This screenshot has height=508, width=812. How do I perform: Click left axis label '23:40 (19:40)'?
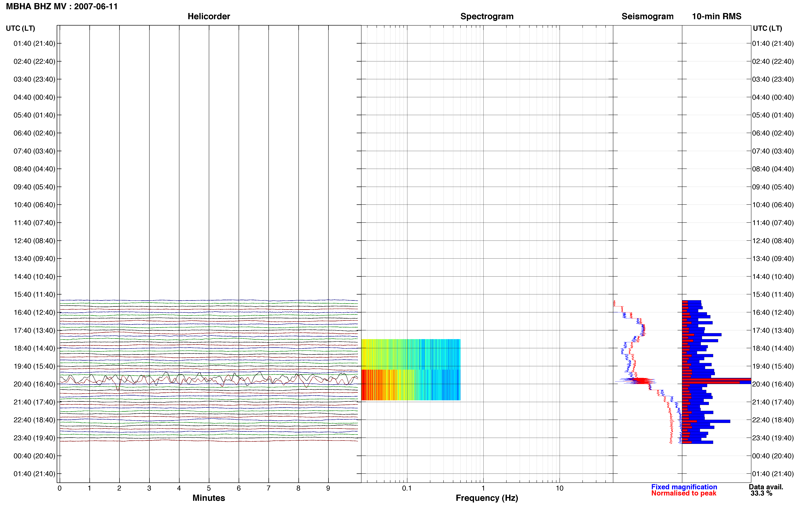[34, 438]
